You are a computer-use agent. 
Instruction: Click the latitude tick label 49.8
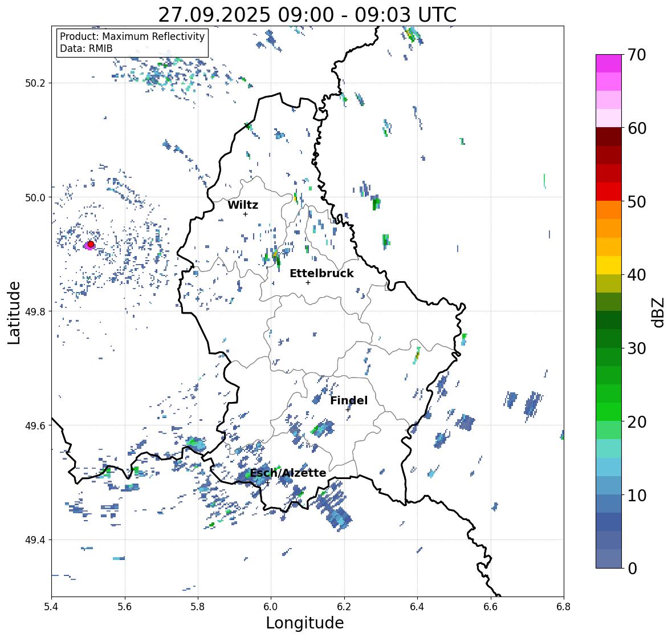pos(35,311)
